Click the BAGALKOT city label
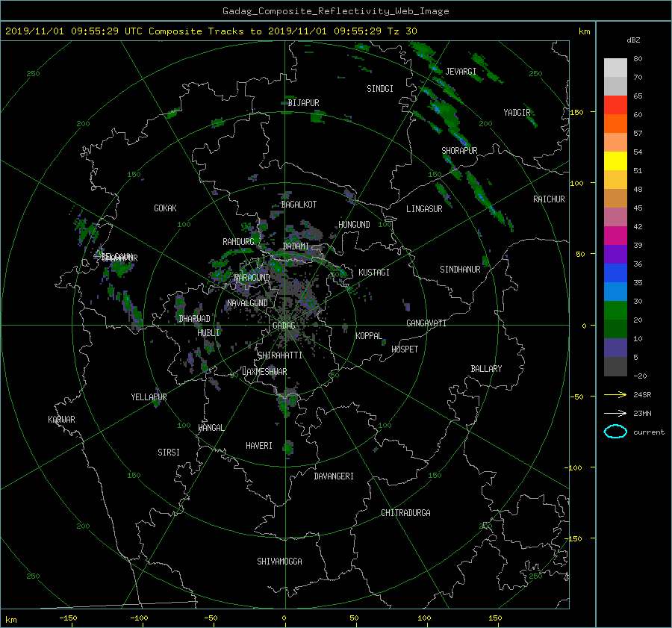 click(x=299, y=205)
